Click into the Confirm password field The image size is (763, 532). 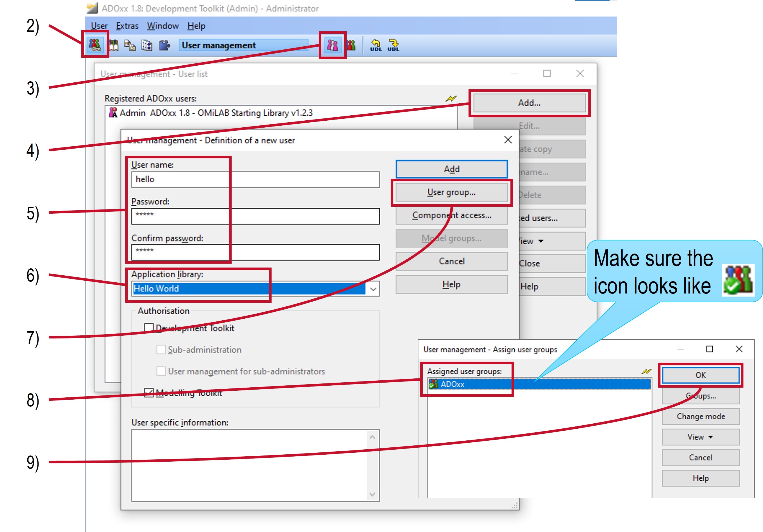click(x=255, y=252)
